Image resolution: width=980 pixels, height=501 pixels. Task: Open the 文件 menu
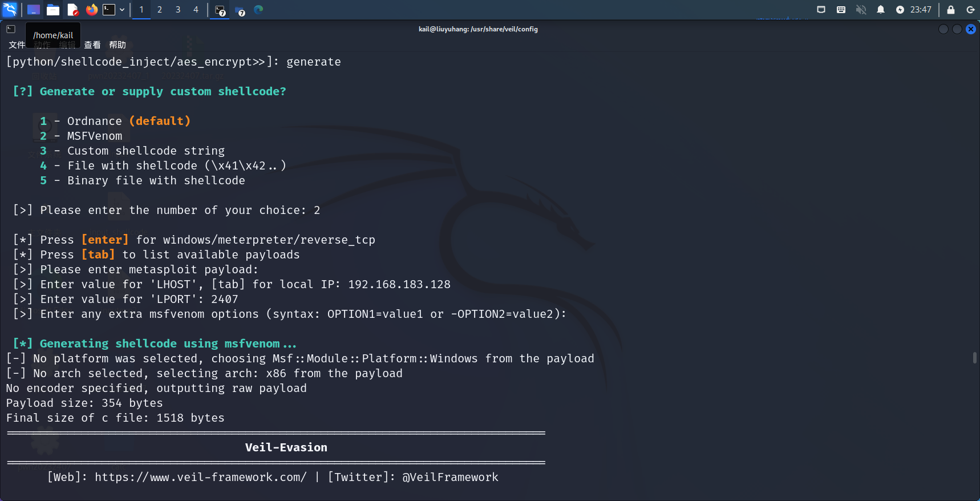coord(17,45)
